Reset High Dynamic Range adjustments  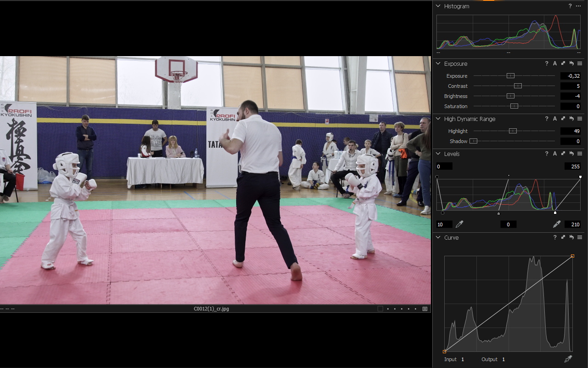pyautogui.click(x=571, y=119)
